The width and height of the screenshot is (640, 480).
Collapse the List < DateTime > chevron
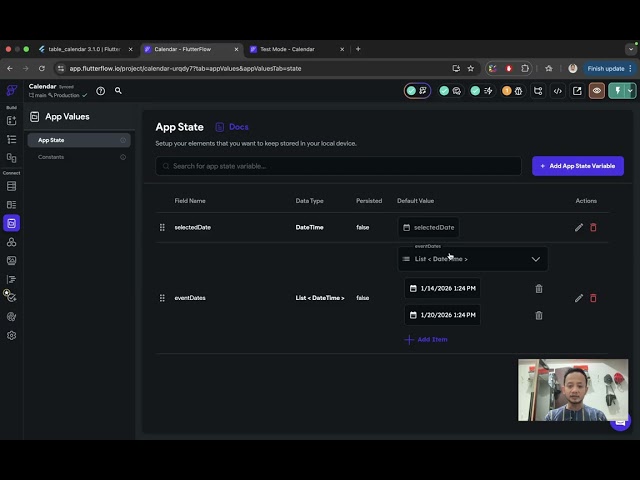point(535,259)
